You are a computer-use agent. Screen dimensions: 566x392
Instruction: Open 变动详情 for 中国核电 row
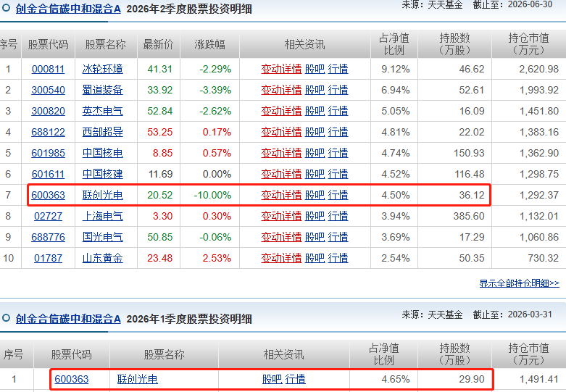click(281, 153)
